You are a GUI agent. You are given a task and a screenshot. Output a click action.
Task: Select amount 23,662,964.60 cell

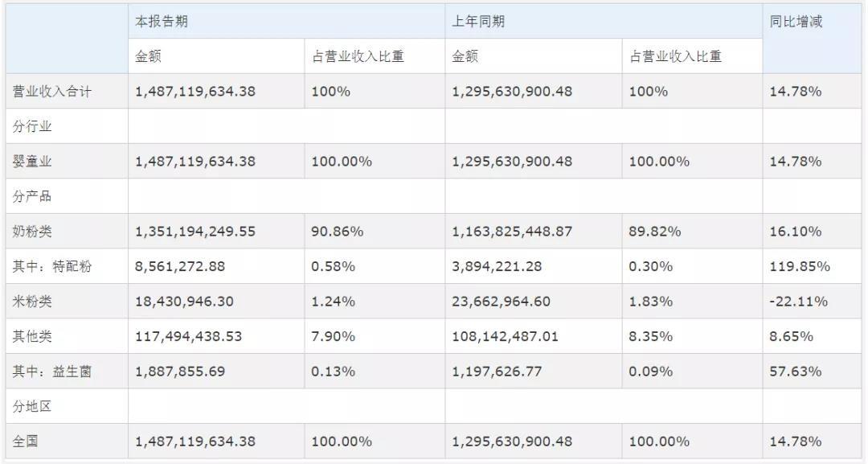pos(502,302)
